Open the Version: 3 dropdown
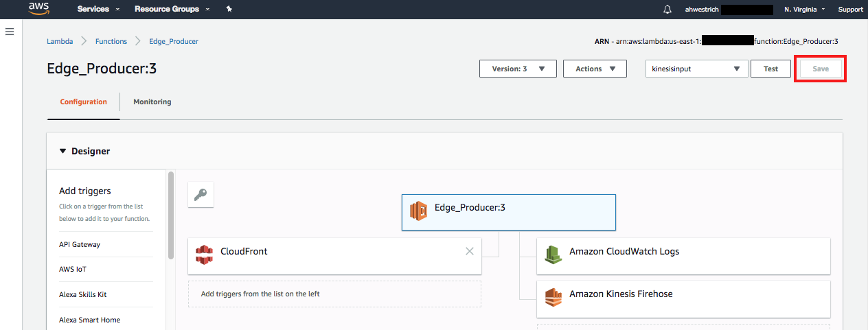Viewport: 868px width, 330px height. (x=517, y=69)
